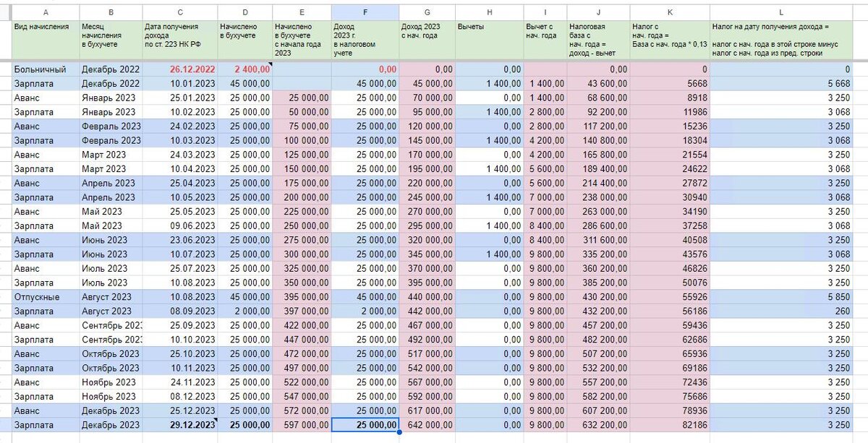Select column B header letter
868x443 pixels.
coord(111,12)
